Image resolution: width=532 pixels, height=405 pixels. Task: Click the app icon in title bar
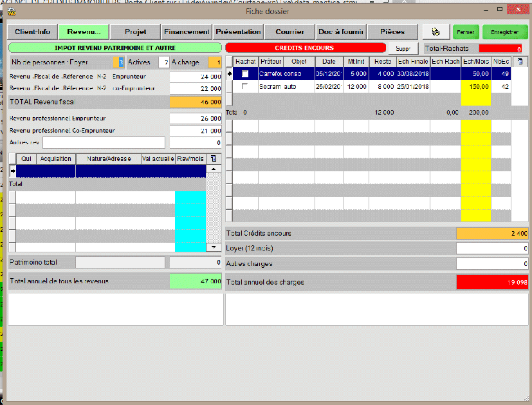tap(11, 11)
